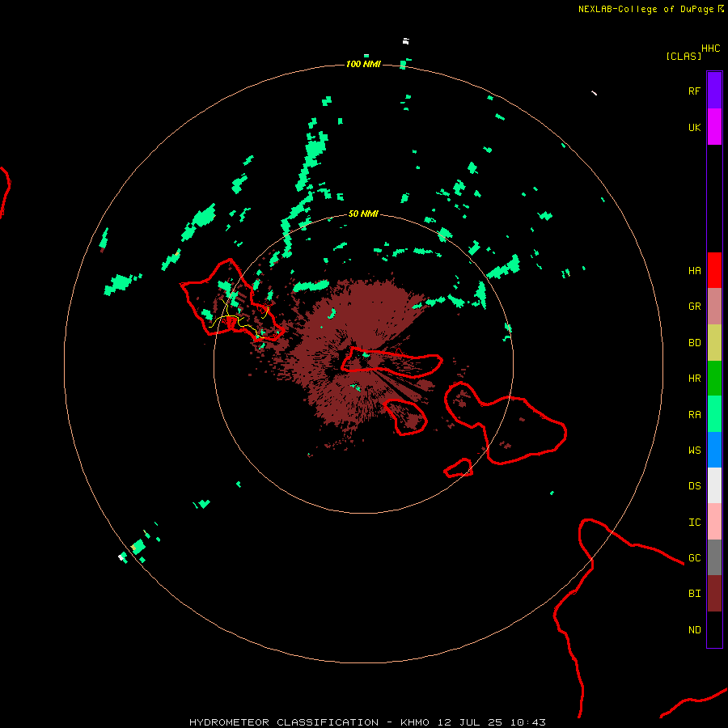Select the BD yellow legend swatch
Screen dimensions: 728x728
[x=714, y=343]
